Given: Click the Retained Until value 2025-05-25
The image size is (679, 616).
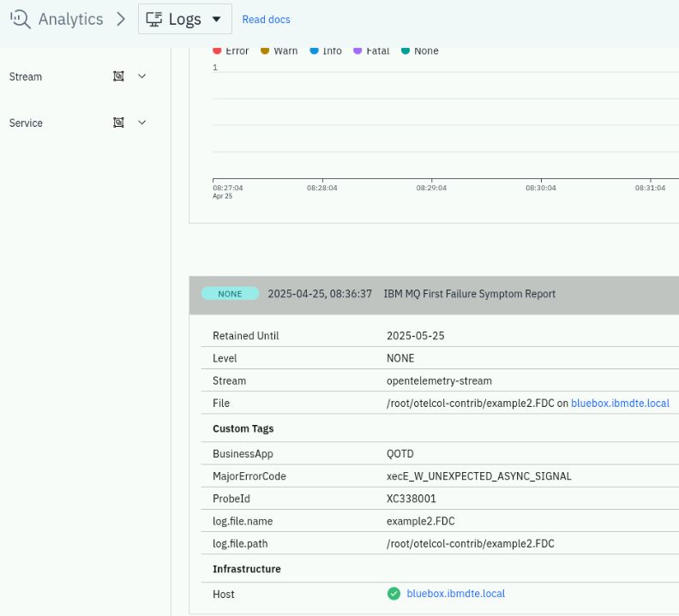Looking at the screenshot, I should 415,336.
